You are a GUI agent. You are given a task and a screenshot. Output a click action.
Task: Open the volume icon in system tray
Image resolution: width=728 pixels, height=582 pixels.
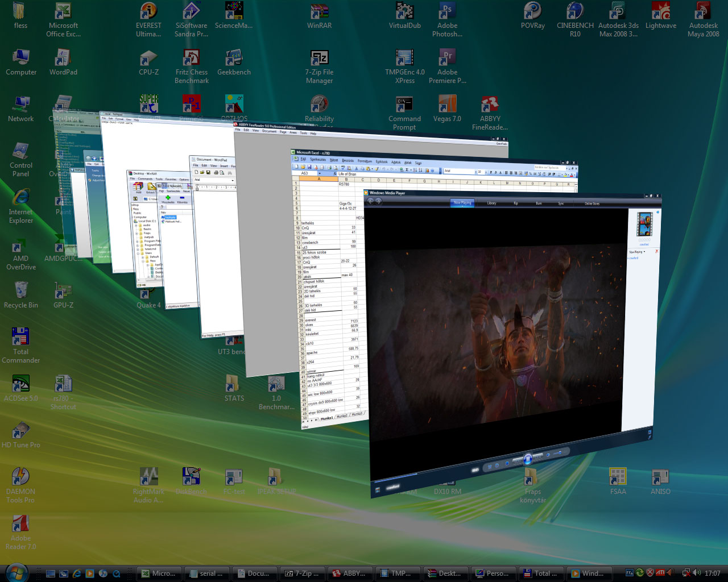(697, 573)
